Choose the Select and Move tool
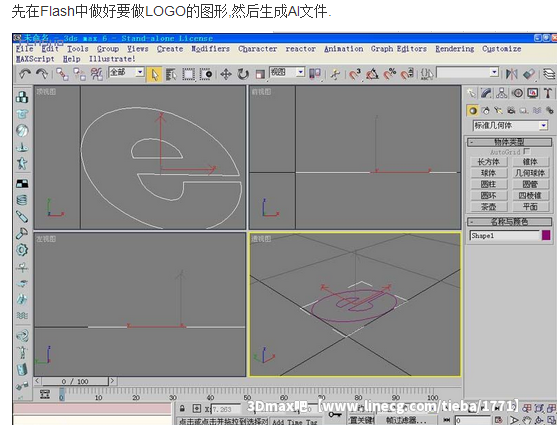The width and height of the screenshot is (559, 425). (x=226, y=74)
